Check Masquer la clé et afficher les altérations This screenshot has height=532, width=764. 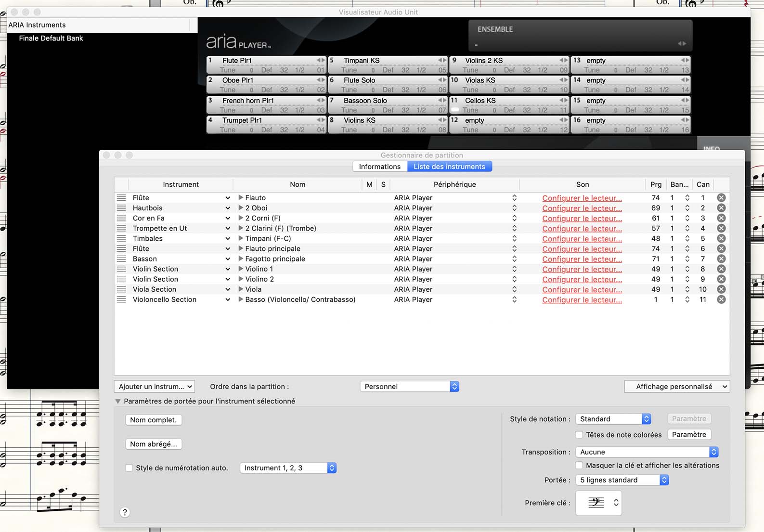[x=580, y=466]
